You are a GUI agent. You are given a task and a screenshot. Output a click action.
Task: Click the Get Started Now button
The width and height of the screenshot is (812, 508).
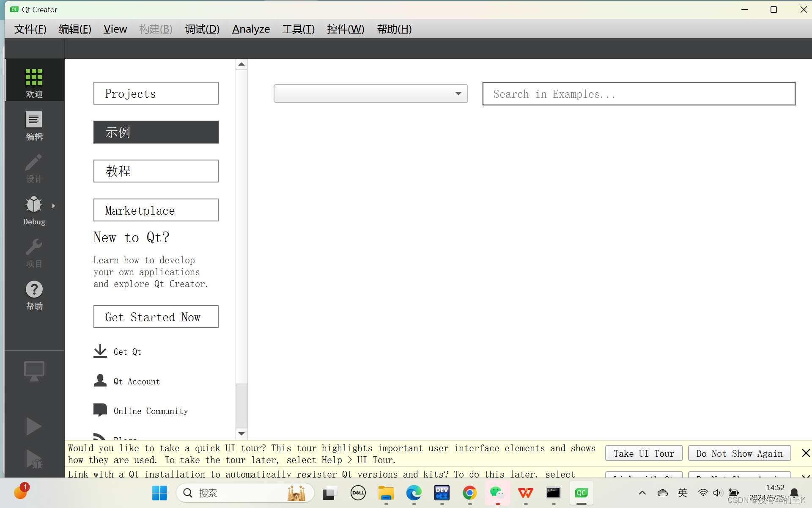pyautogui.click(x=156, y=317)
